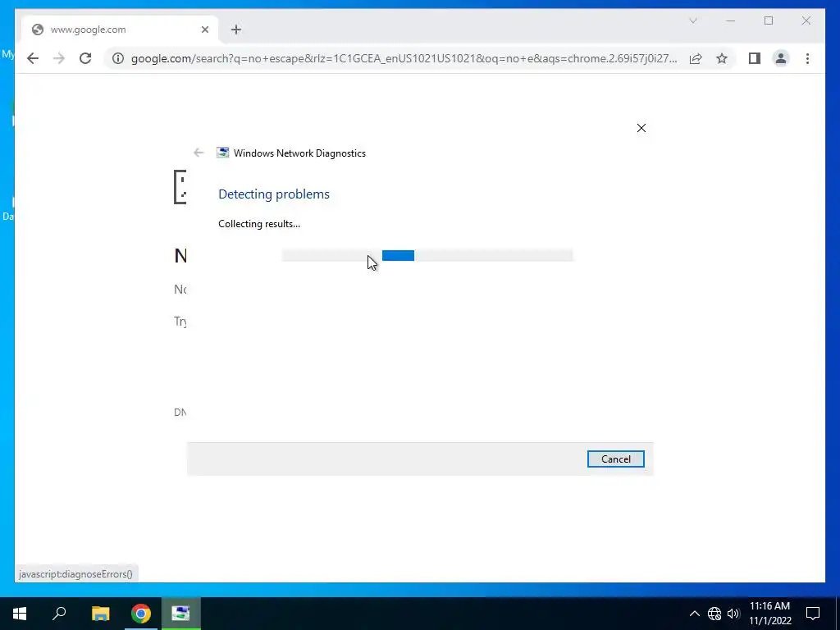Close the Windows Network Diagnostics dialog
Image resolution: width=840 pixels, height=630 pixels.
pos(641,128)
